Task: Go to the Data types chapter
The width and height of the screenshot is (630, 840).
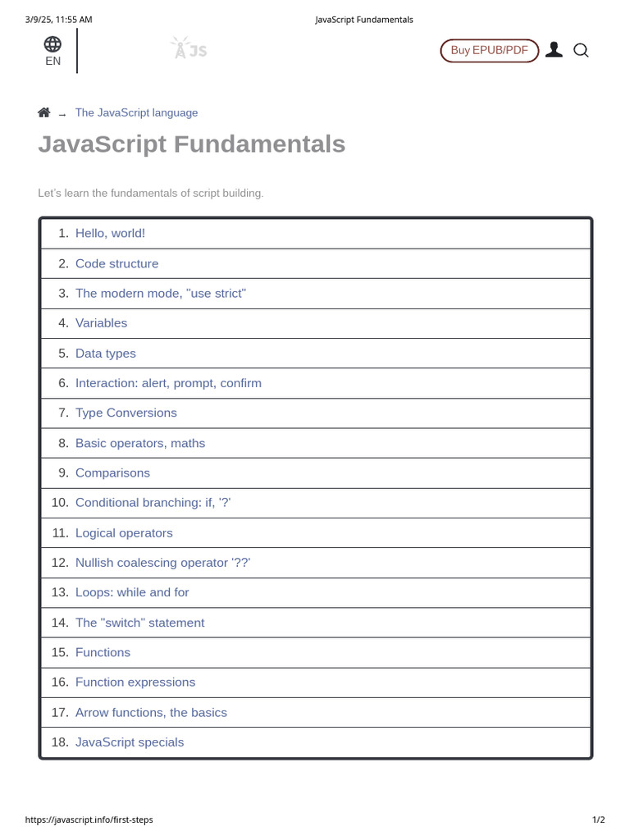Action: pos(105,354)
